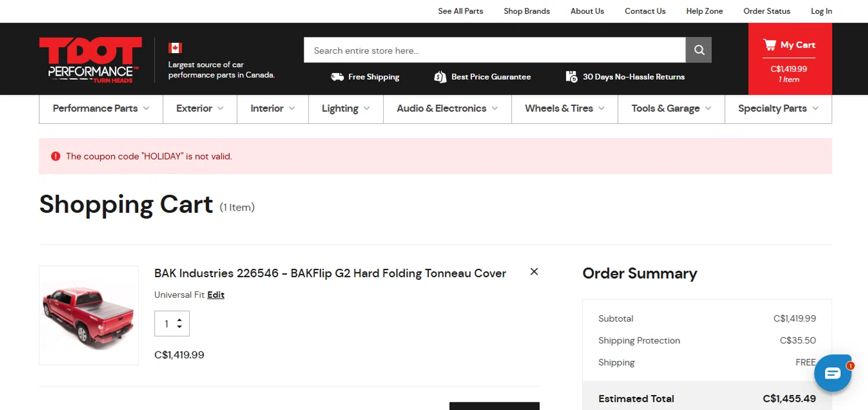Open the Interior category

(x=267, y=109)
